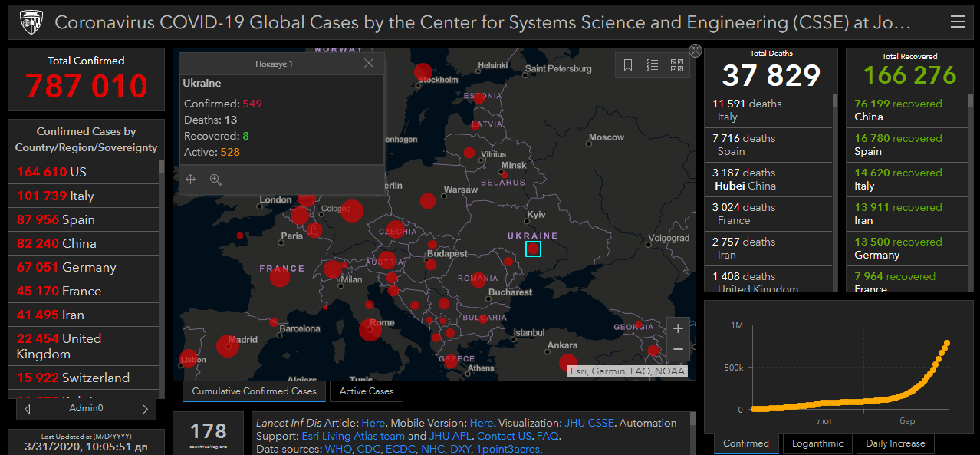The width and height of the screenshot is (980, 455).
Task: Open the map bookmarks icon
Action: pyautogui.click(x=628, y=65)
